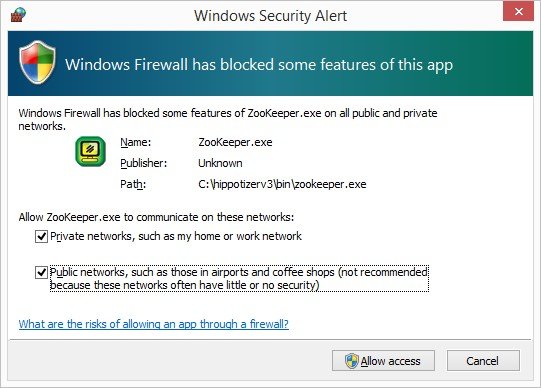This screenshot has width=541, height=388.
Task: Click the Allow ZooKeeper.exe to communicate text
Action: [156, 217]
